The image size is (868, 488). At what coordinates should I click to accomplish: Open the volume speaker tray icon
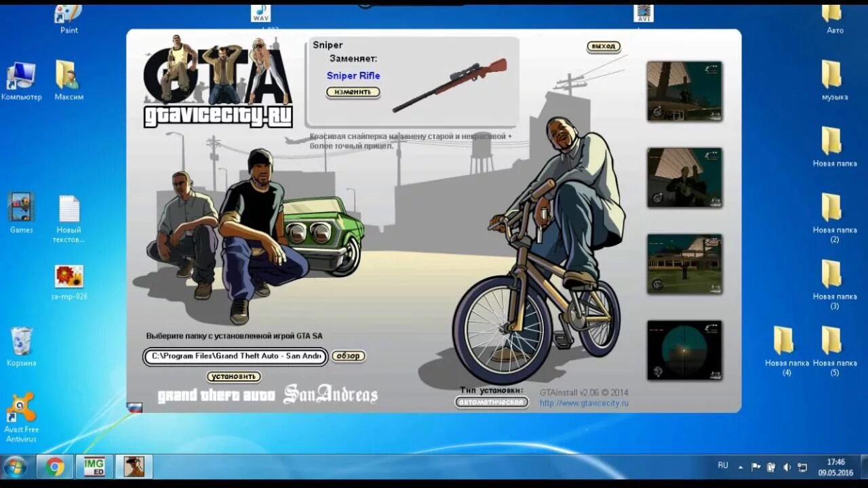coord(787,467)
